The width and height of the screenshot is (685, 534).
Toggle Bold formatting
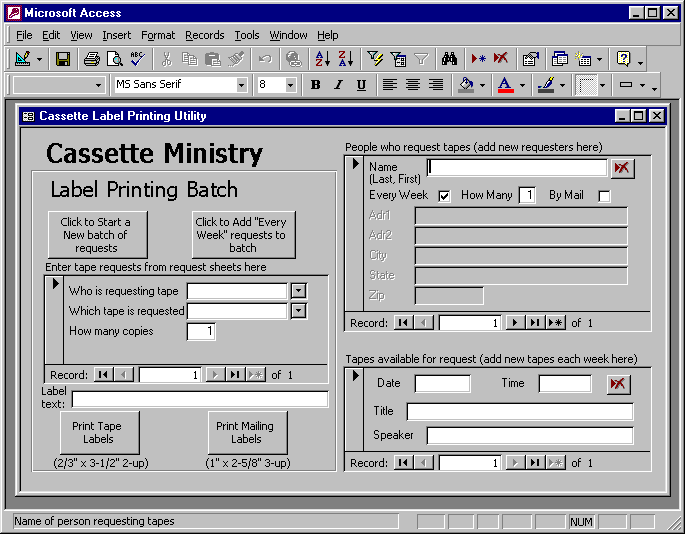click(316, 85)
